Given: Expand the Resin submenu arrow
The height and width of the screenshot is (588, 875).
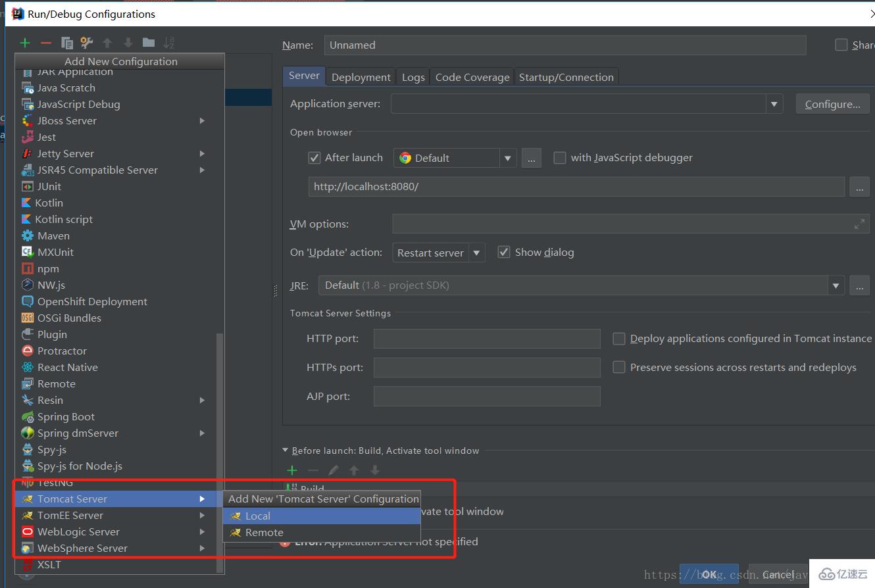Looking at the screenshot, I should click(202, 400).
